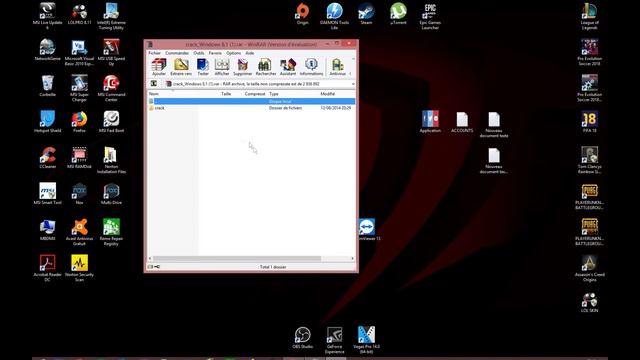Viewport: 640px width, 360px height.
Task: Click the Firefox desktop icon
Action: click(79, 122)
